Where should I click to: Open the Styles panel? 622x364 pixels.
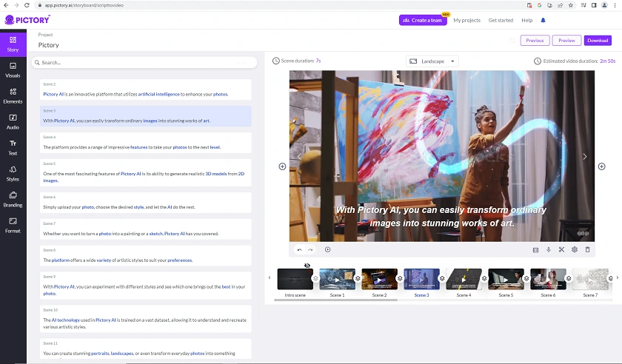(13, 173)
